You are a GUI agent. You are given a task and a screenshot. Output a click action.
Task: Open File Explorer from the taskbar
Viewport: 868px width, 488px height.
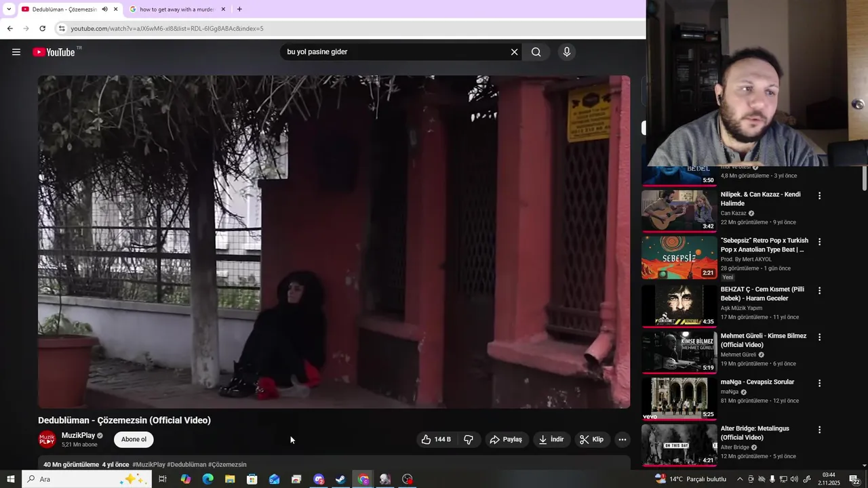(x=230, y=479)
